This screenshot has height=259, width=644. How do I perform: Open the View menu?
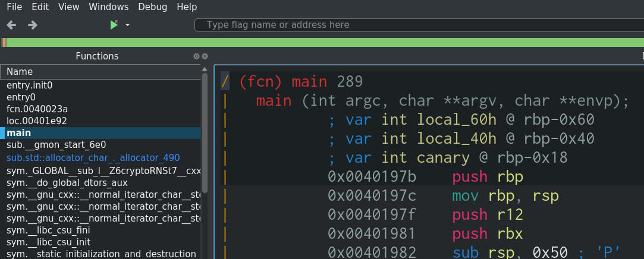68,7
